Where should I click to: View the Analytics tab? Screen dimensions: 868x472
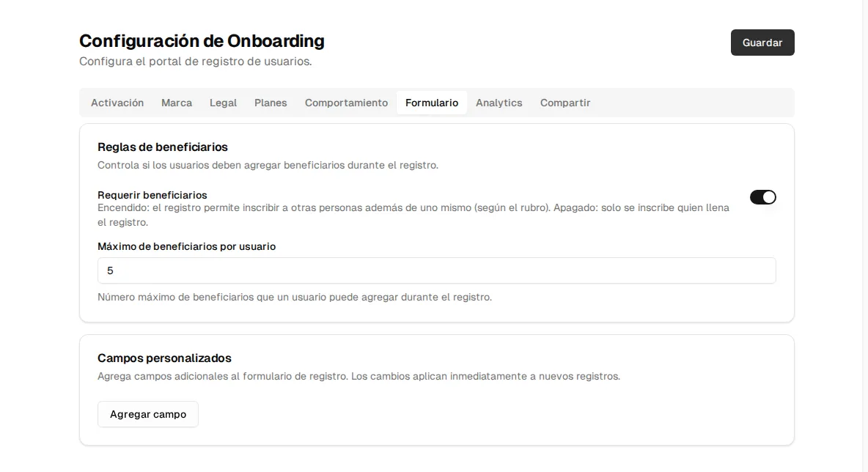499,103
